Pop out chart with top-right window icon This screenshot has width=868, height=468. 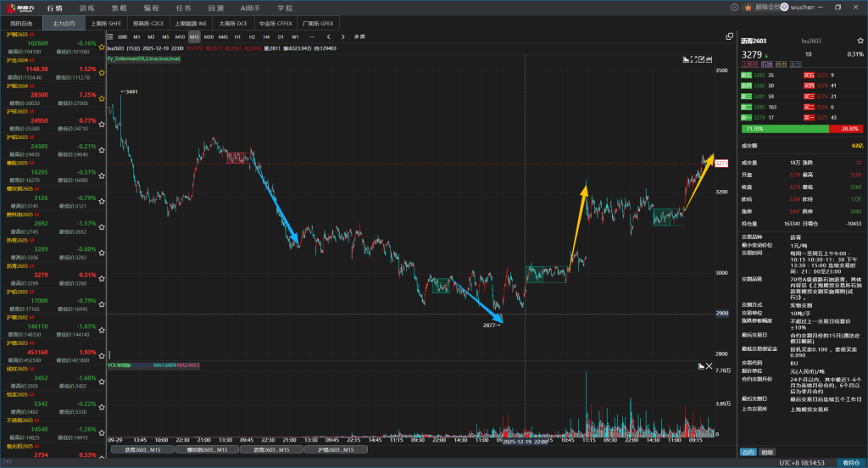point(729,36)
